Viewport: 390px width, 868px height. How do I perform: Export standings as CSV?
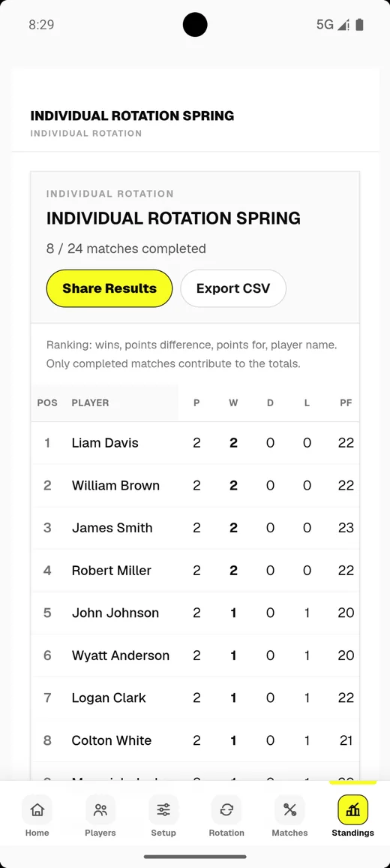pyautogui.click(x=233, y=288)
